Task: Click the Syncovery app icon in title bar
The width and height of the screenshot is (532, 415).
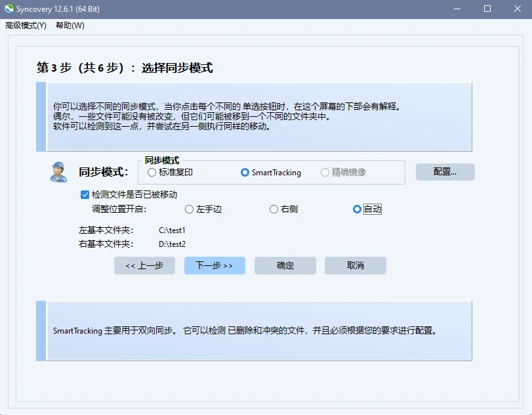Action: click(x=9, y=9)
